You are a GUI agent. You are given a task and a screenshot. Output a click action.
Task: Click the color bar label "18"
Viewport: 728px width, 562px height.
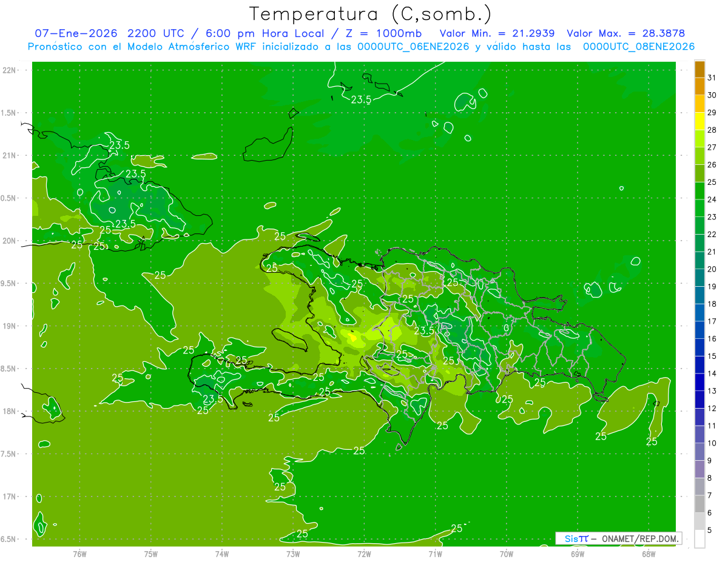click(x=712, y=304)
